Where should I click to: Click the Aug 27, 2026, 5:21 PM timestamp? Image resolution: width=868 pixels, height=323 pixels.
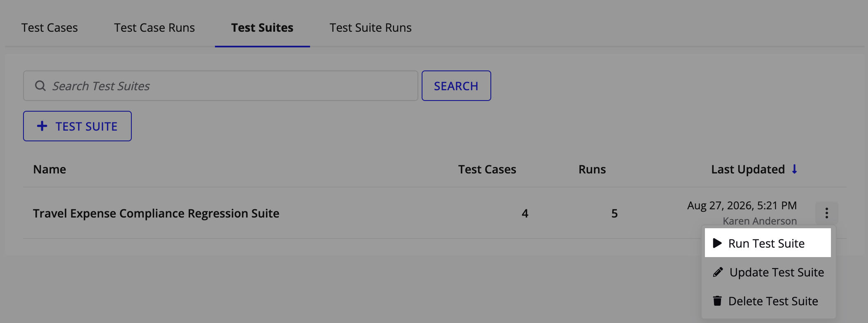click(x=742, y=205)
